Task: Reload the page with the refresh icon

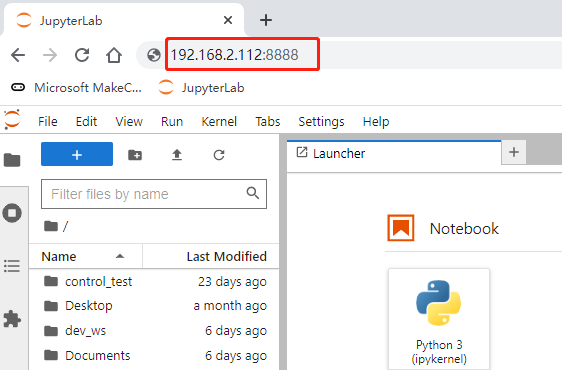Action: [x=82, y=55]
